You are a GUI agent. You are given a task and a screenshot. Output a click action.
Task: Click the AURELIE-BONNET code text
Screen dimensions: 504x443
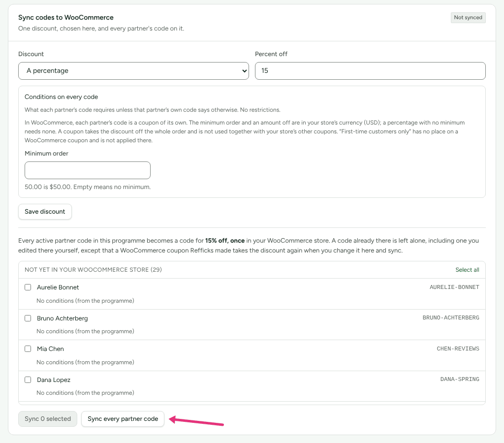(x=454, y=287)
